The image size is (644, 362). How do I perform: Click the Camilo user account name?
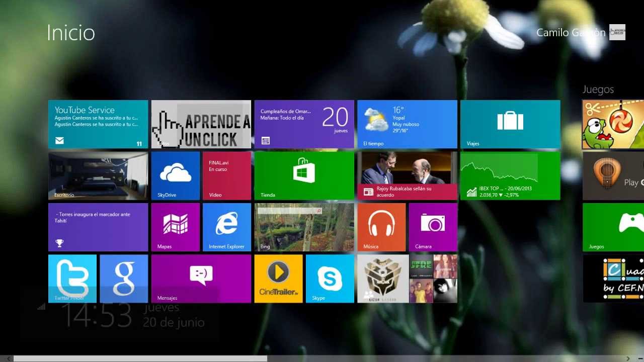[571, 33]
